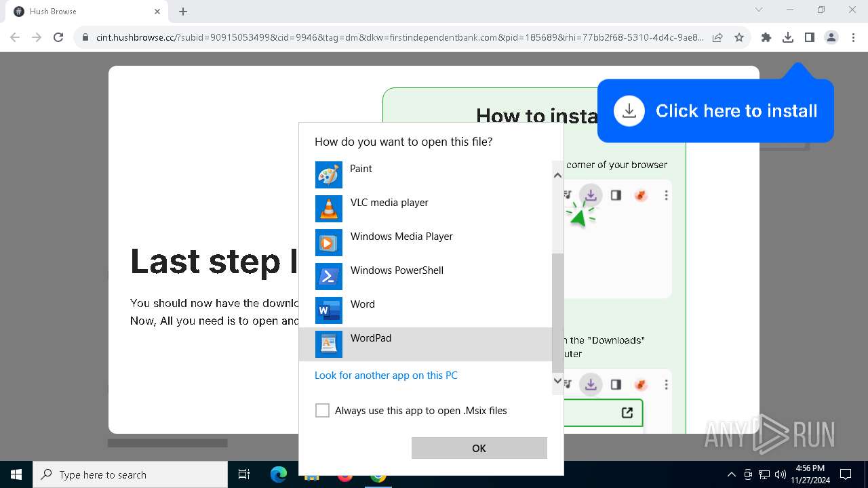This screenshot has width=868, height=488.
Task: Open Chrome profile avatar
Action: coord(831,38)
